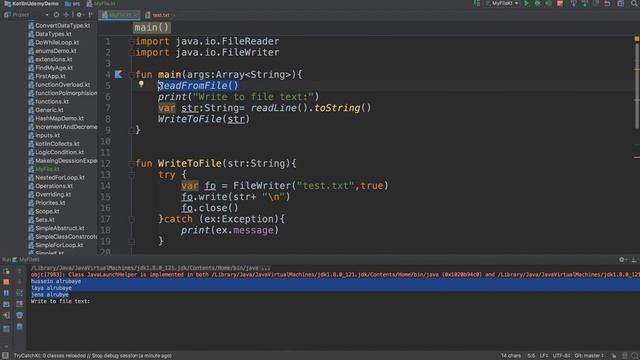Screen dimensions: 640x360
Task: Click the exit icon in Run panel
Action: point(6,316)
